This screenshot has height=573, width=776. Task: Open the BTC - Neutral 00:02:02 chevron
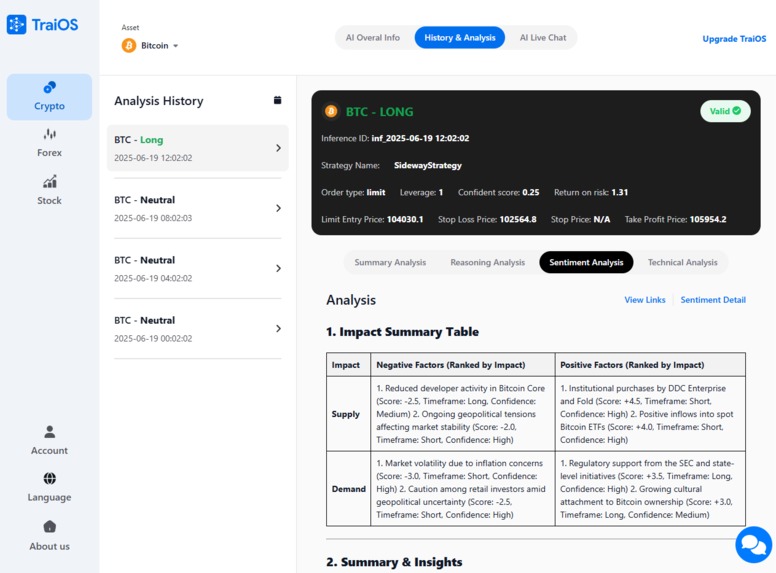point(279,329)
